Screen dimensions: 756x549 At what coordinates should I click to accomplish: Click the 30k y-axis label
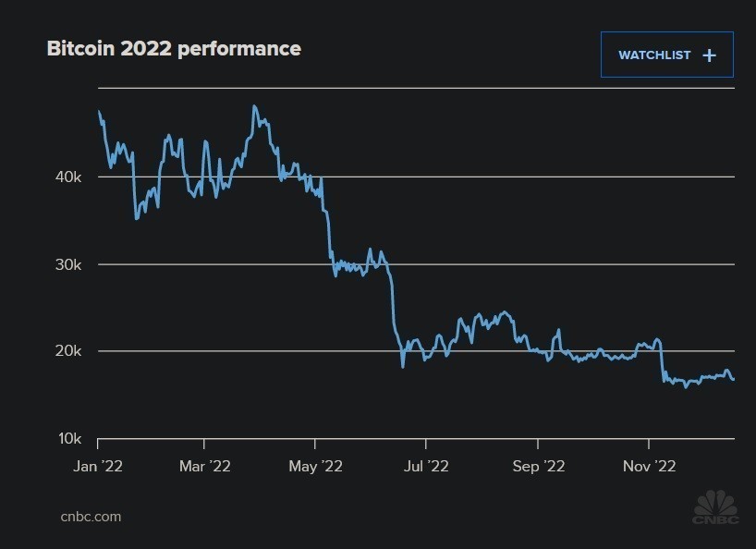[70, 264]
